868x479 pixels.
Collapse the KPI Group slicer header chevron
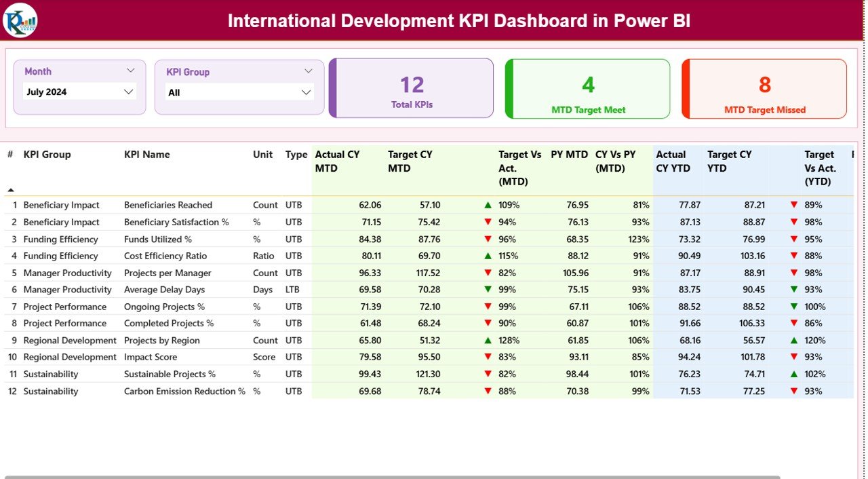tap(311, 71)
